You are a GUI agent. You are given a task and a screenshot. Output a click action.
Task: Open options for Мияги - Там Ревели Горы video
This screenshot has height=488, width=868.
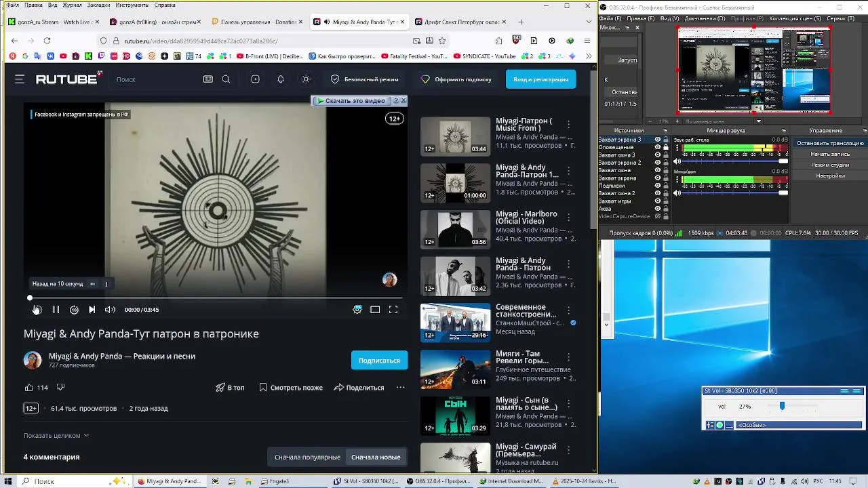(568, 357)
